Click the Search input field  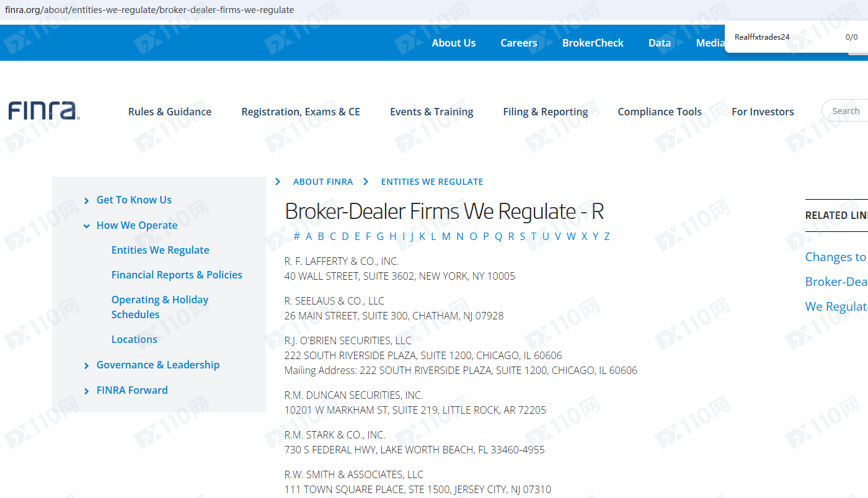point(846,111)
